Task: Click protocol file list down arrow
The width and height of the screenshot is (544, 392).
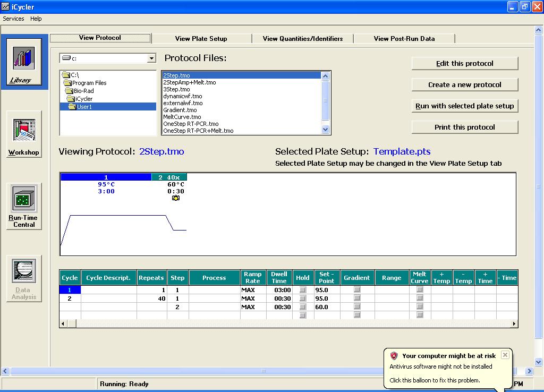Action: (x=325, y=130)
